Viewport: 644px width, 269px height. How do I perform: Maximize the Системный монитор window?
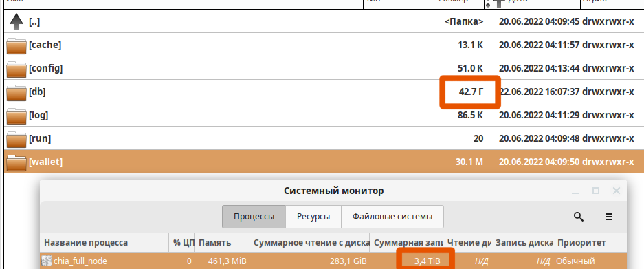595,191
